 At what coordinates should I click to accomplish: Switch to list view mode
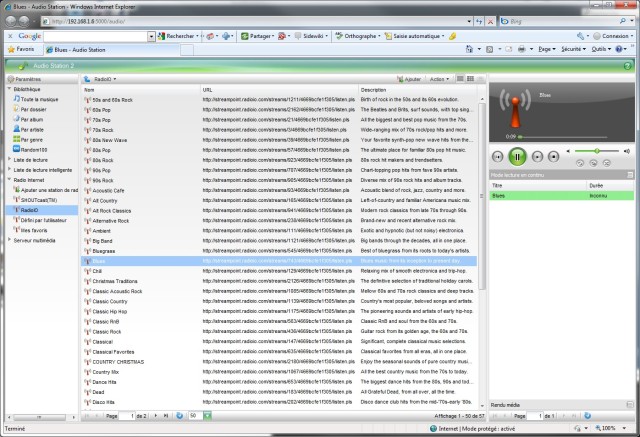(x=460, y=79)
